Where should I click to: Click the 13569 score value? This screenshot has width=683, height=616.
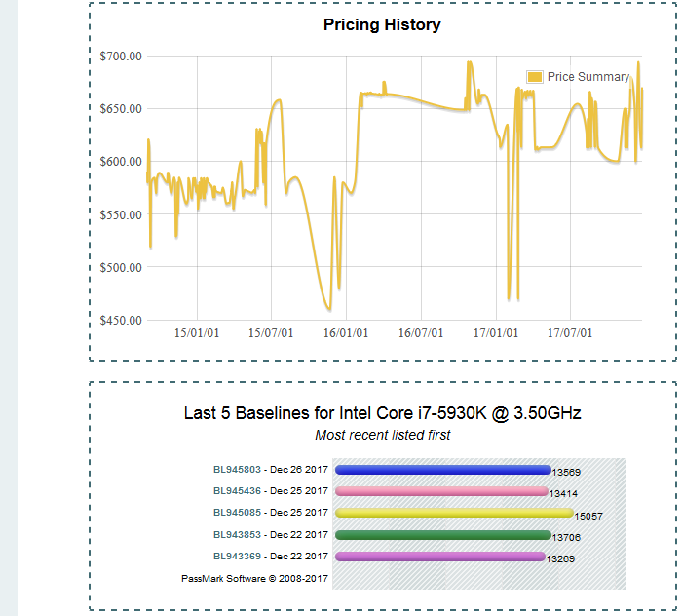(566, 473)
